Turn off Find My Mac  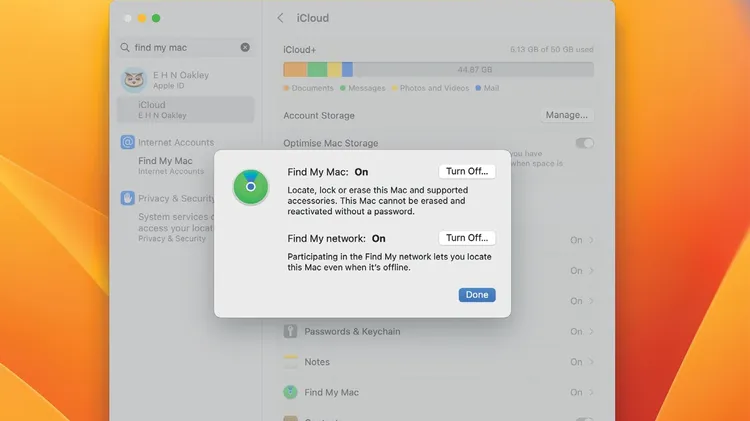coord(467,171)
